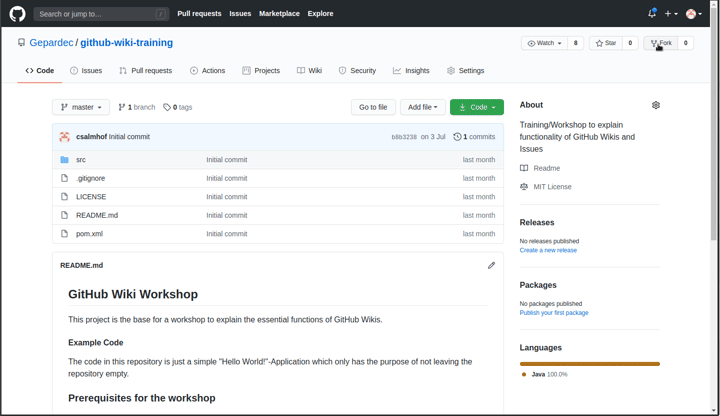Open the Gepardec owner link
720x416 pixels.
click(x=51, y=43)
